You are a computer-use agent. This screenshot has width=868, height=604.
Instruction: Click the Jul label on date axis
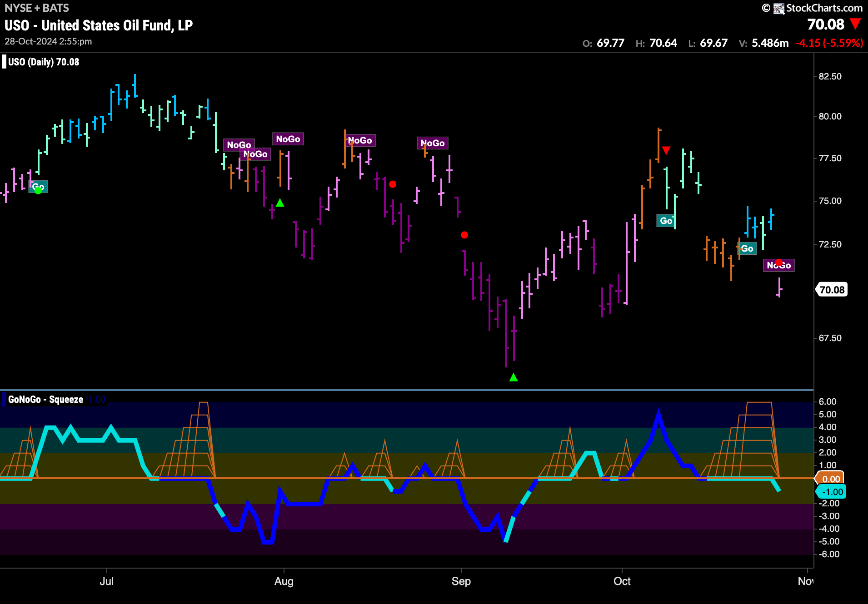106,581
